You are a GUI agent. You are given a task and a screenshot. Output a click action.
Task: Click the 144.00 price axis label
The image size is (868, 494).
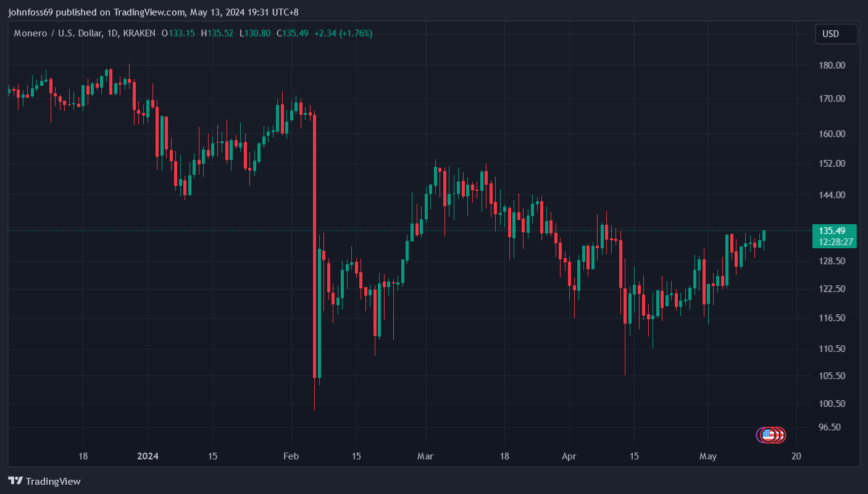(832, 195)
